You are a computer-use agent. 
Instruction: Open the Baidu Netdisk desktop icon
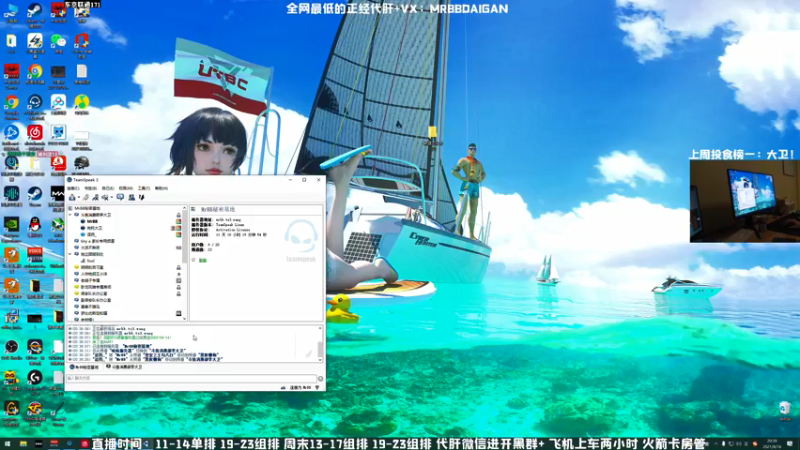pos(58,104)
